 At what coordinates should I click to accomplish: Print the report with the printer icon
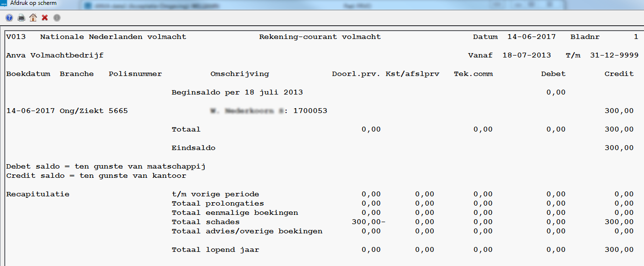(x=21, y=18)
